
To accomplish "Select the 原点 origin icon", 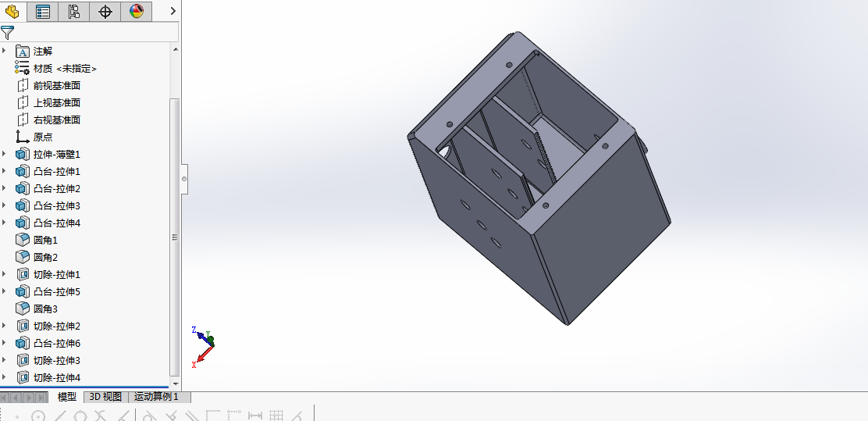I will click(x=22, y=137).
